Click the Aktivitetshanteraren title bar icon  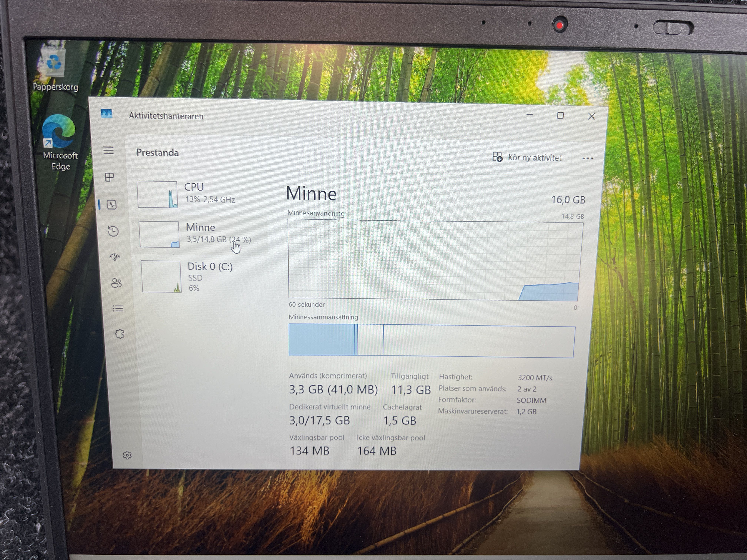[107, 113]
